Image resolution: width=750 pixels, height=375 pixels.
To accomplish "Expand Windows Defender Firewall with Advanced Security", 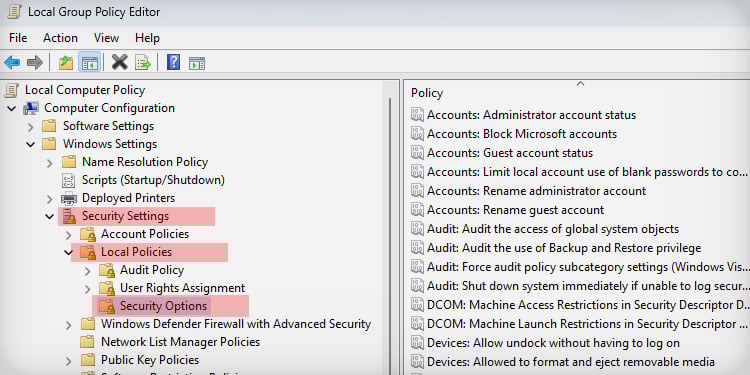I will [x=68, y=325].
